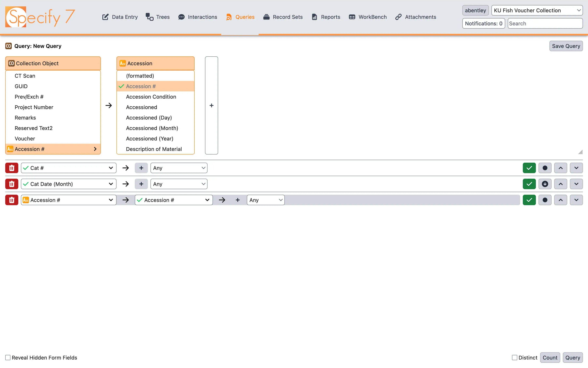Delete the Cat # query row
The width and height of the screenshot is (588, 368).
pyautogui.click(x=12, y=168)
